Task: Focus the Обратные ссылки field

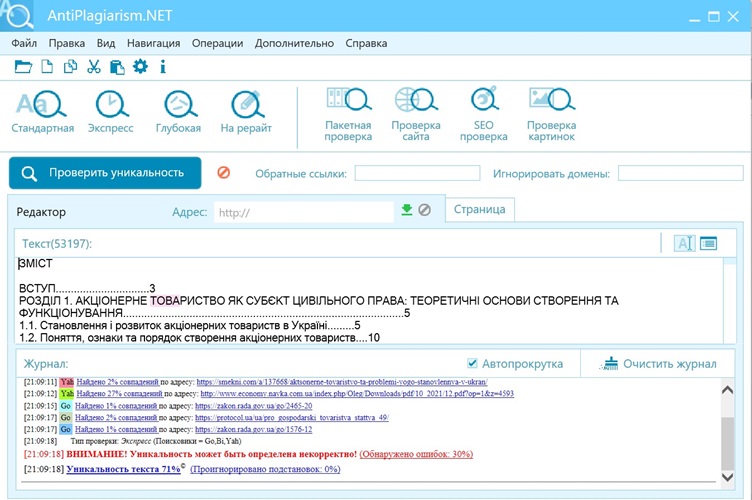Action: coord(417,173)
